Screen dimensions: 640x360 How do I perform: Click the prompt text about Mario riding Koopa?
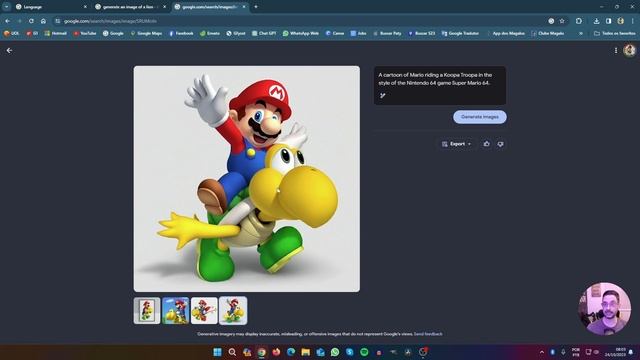pyautogui.click(x=435, y=79)
